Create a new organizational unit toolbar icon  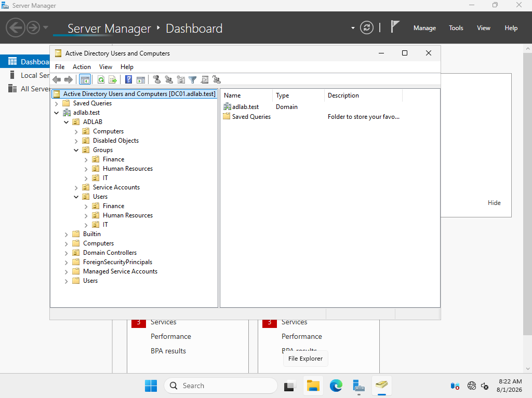[x=181, y=80]
